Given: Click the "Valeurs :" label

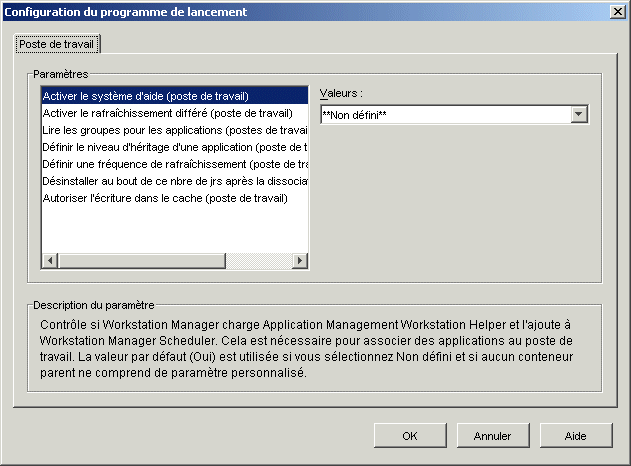Looking at the screenshot, I should pos(341,93).
